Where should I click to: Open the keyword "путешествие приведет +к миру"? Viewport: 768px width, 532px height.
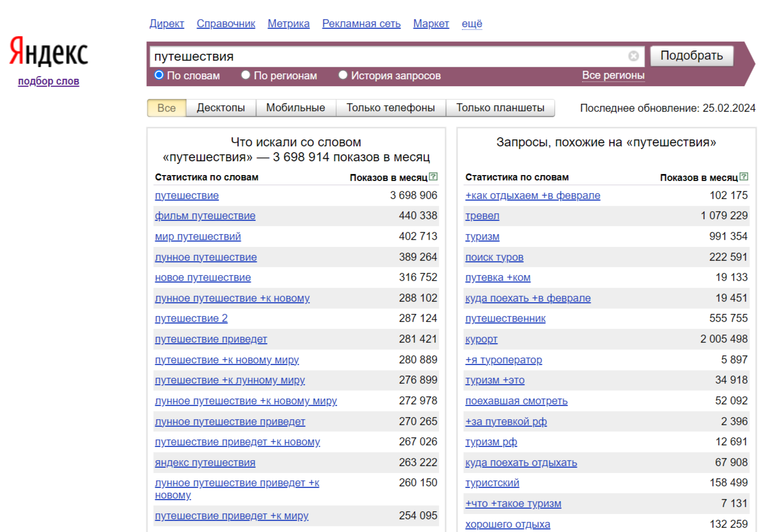pos(232,516)
